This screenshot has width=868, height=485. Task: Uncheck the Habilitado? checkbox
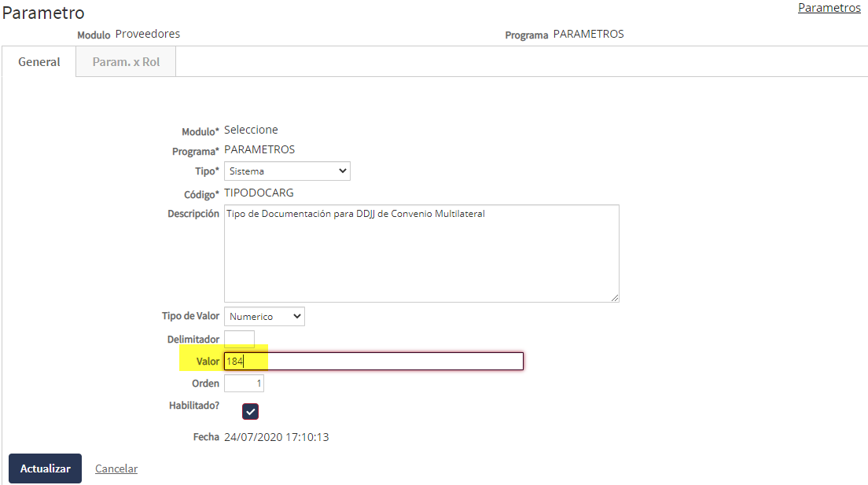point(250,412)
